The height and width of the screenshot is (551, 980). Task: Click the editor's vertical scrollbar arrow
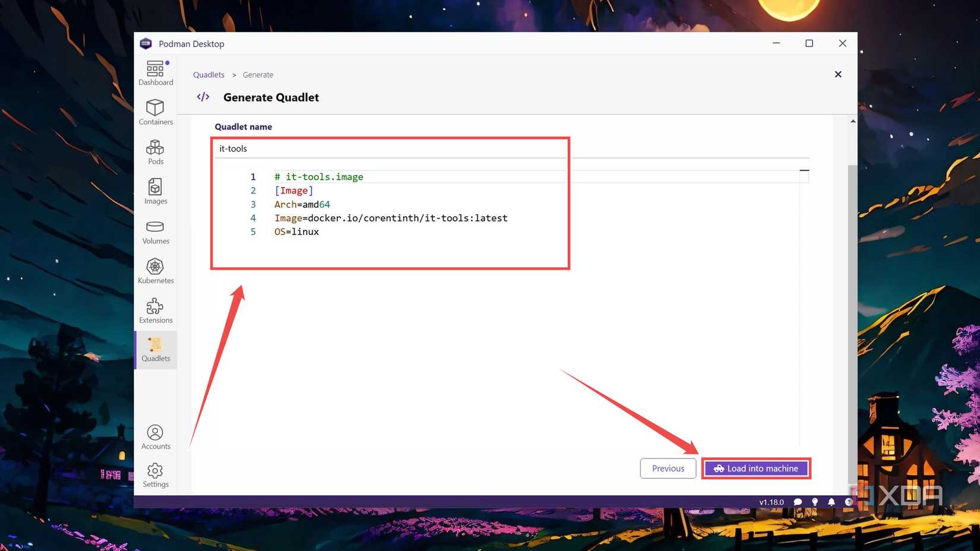(853, 121)
